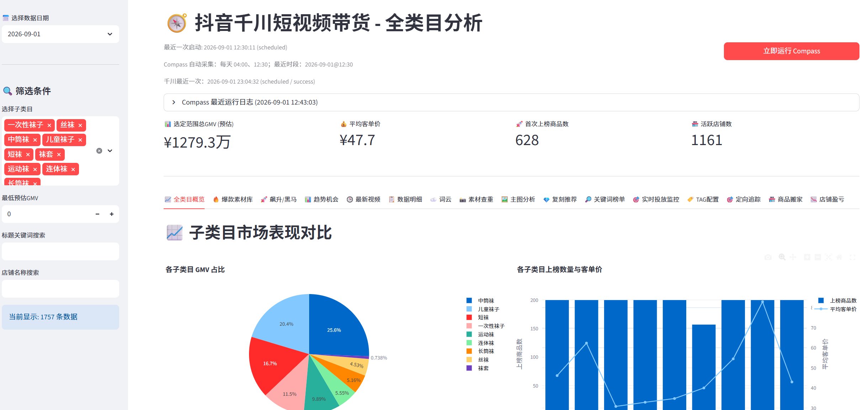Switch to the 爆款素材库 tab
This screenshot has width=868, height=410.
[233, 199]
